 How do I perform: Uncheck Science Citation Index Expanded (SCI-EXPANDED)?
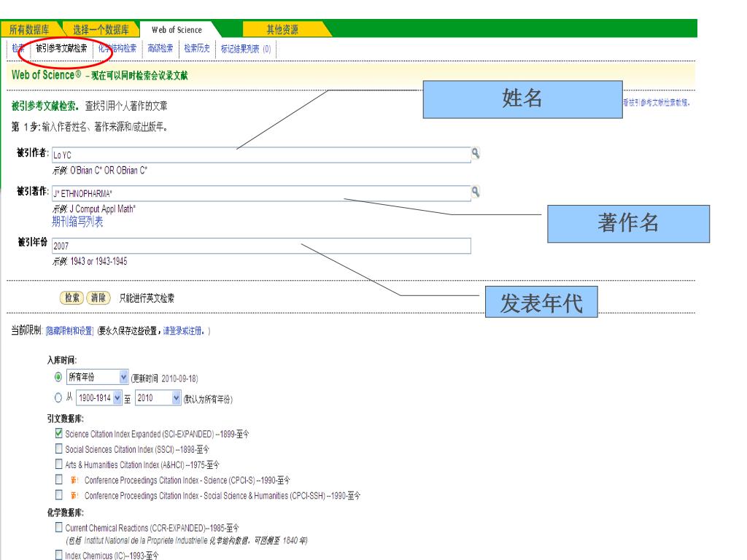coord(58,433)
